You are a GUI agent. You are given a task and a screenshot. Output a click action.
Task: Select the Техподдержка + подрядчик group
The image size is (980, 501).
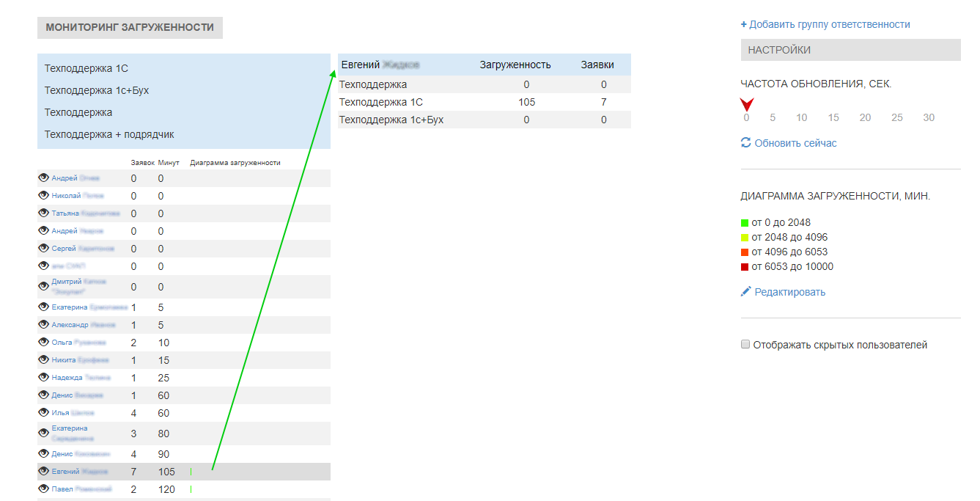point(109,134)
